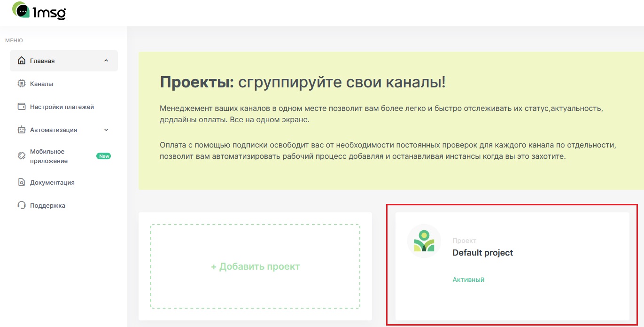Screen dimensions: 644x327
Task: Open the Default project title link
Action: [482, 253]
